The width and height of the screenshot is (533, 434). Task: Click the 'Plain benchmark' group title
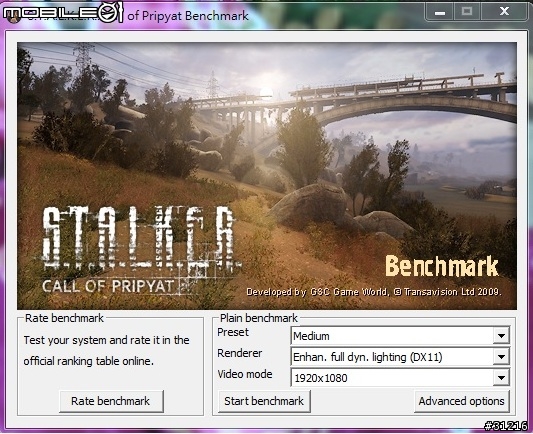point(259,318)
